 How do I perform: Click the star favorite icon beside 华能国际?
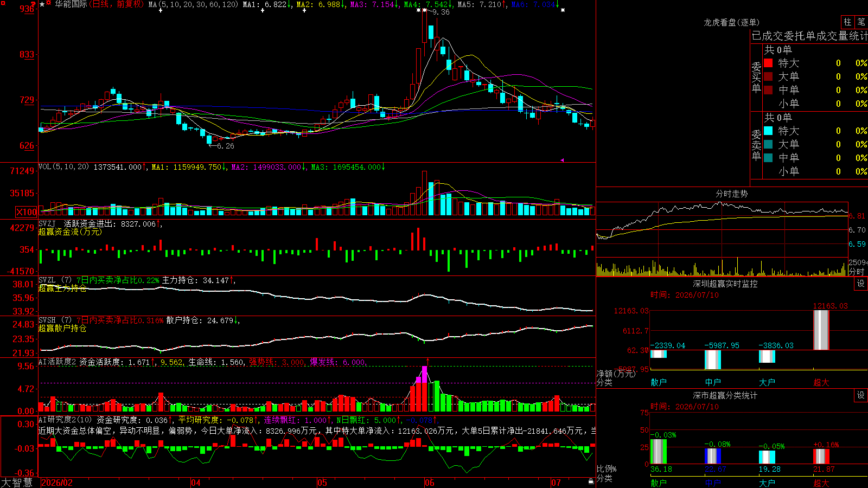pos(42,4)
